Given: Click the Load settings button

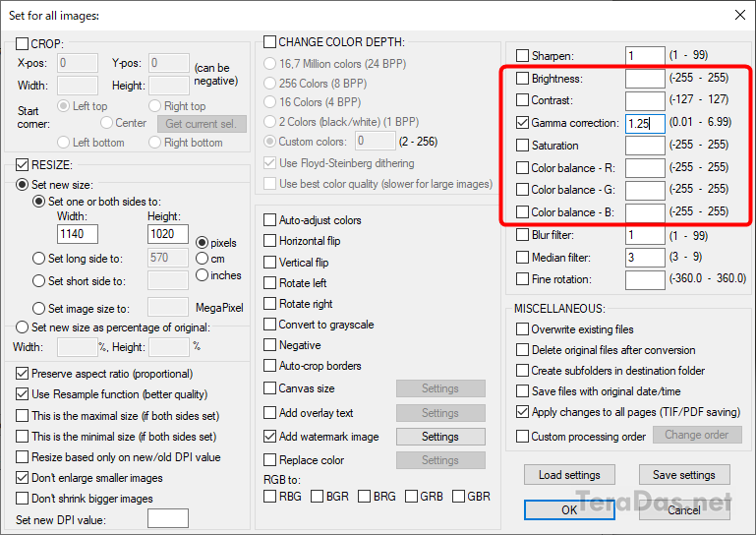Looking at the screenshot, I should point(569,475).
